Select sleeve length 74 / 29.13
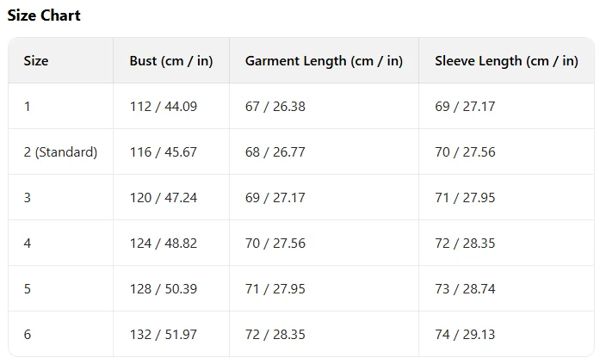The image size is (606, 364). tap(465, 335)
